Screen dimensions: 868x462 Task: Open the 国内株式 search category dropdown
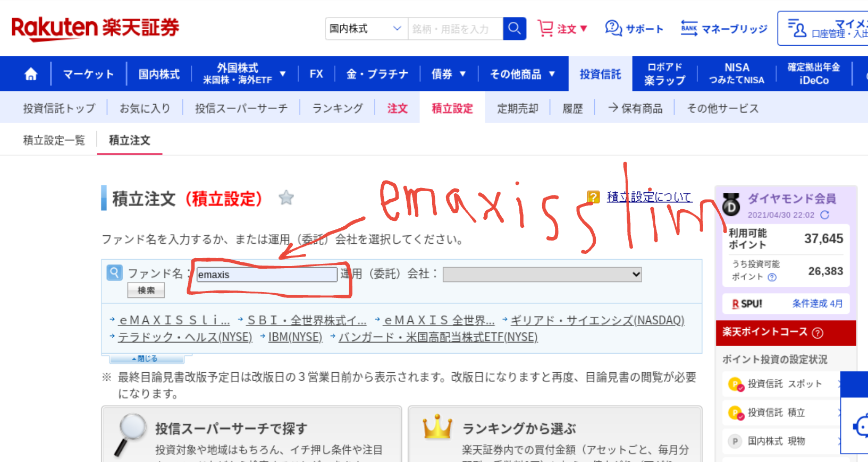click(x=366, y=29)
